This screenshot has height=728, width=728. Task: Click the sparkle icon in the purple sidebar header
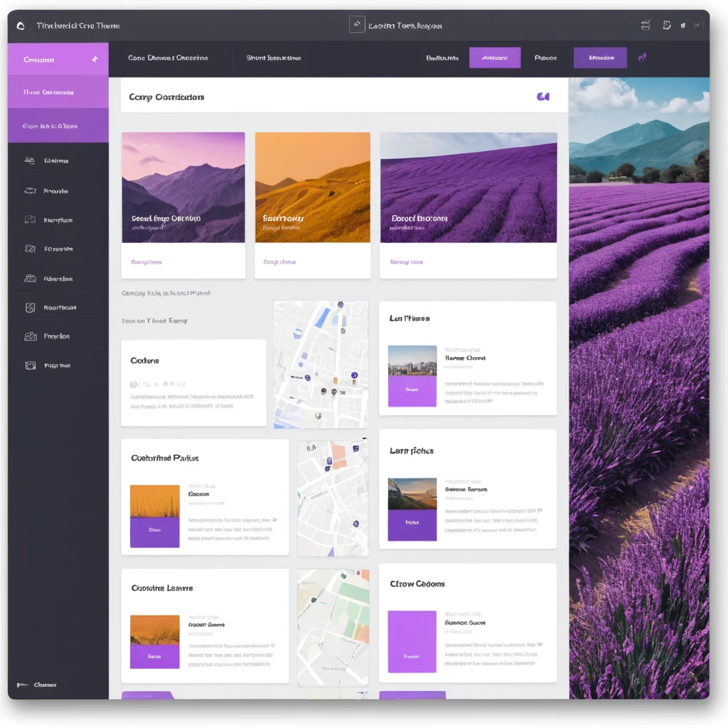(x=95, y=60)
